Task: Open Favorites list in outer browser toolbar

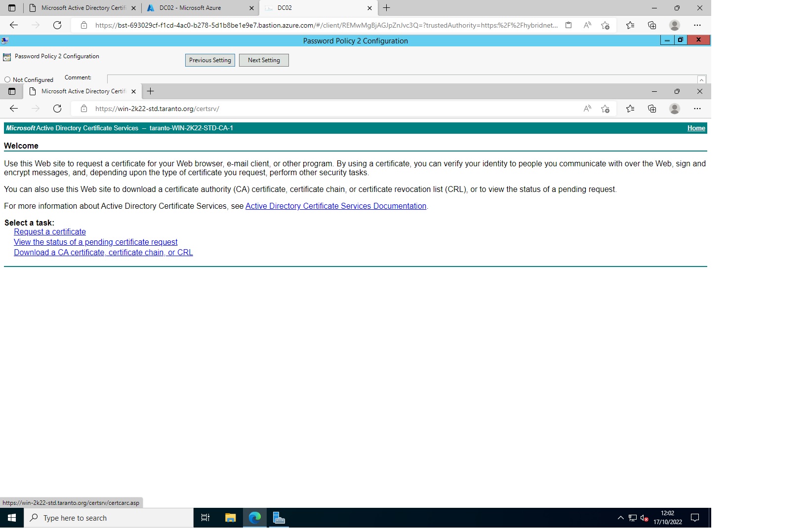Action: click(x=630, y=25)
